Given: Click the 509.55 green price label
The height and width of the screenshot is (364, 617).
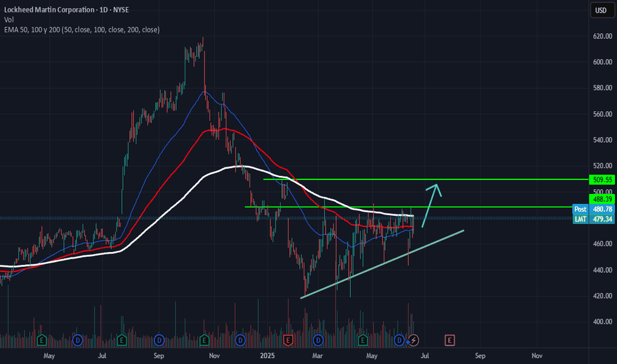Looking at the screenshot, I should [x=602, y=180].
